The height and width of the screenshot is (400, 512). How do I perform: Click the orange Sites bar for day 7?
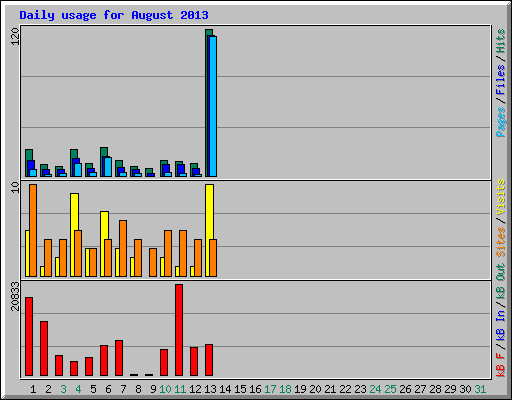click(123, 248)
